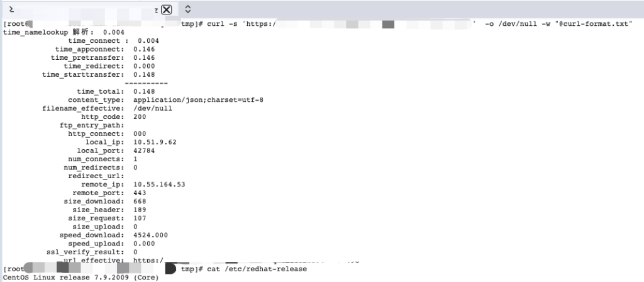This screenshot has height=282, width=644.
Task: Open the tab list up-down chevron
Action: click(x=187, y=9)
